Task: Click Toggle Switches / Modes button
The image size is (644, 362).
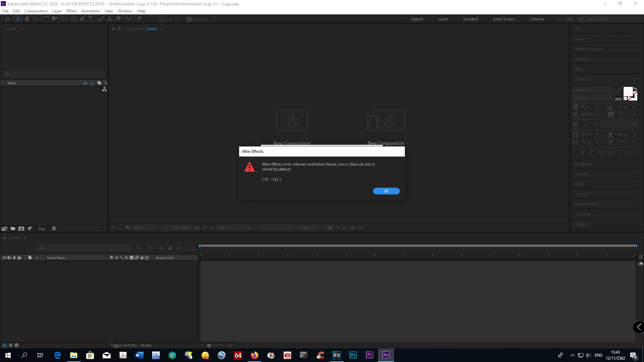Action: coord(131,345)
